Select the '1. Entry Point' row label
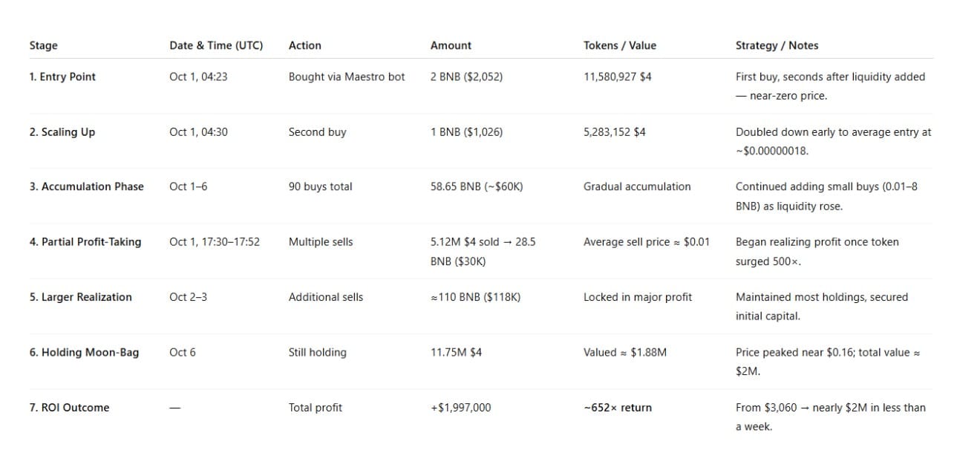The width and height of the screenshot is (980, 456). coord(62,76)
